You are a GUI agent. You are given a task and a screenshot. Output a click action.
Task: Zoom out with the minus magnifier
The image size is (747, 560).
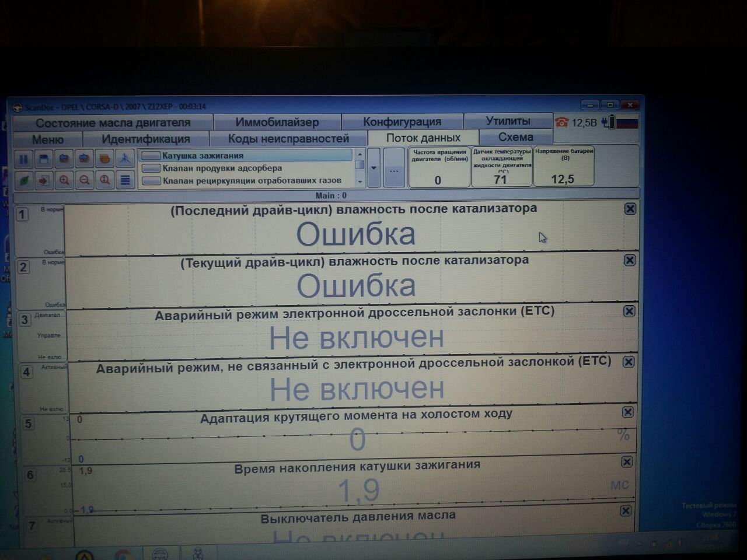point(85,180)
